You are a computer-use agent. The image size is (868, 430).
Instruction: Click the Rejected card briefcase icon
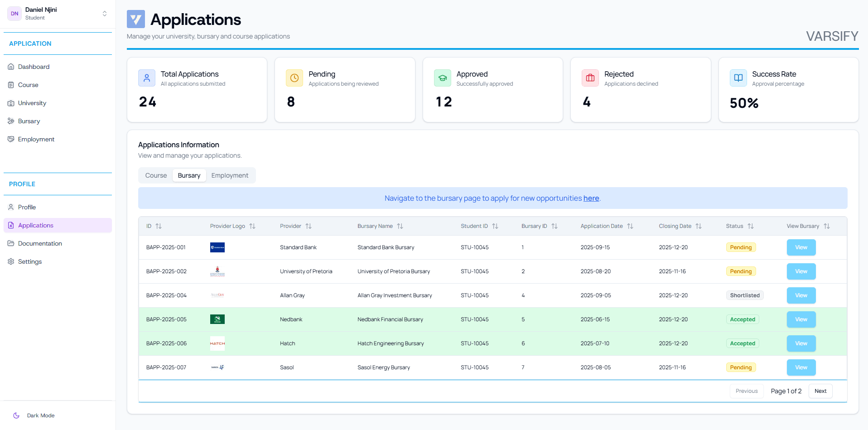(x=590, y=78)
